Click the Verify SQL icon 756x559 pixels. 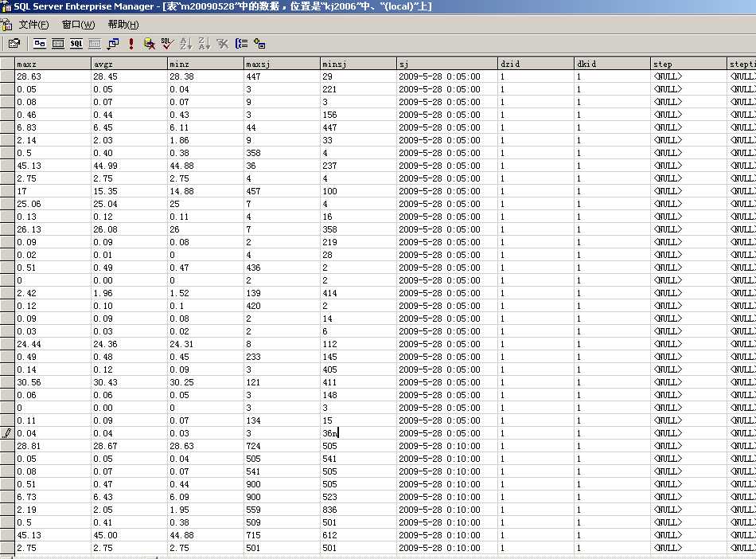(166, 44)
